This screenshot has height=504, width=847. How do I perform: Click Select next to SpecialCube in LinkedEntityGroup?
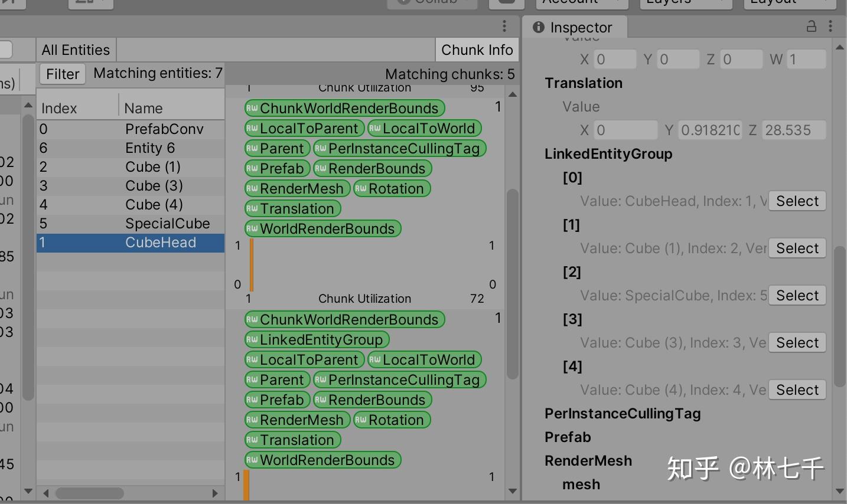coord(797,295)
